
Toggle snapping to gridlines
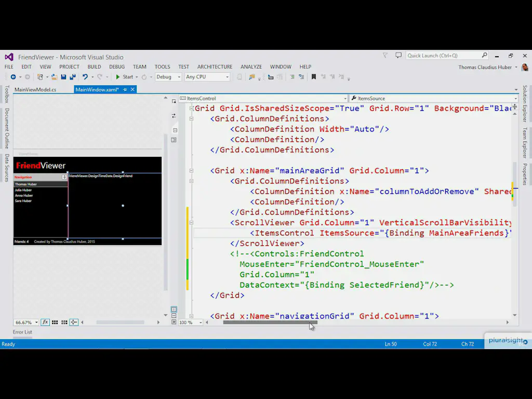(x=64, y=322)
